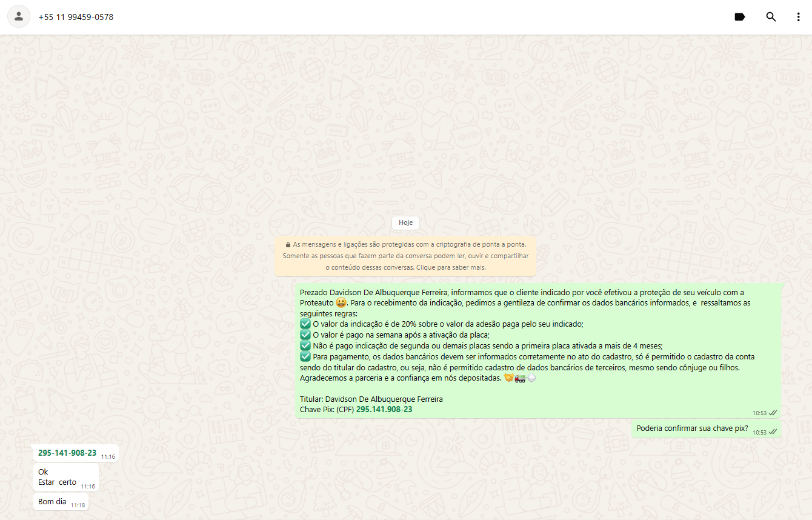Viewport: 812px width, 520px height.
Task: Click read receipt ticks on the long message
Action: tap(773, 413)
